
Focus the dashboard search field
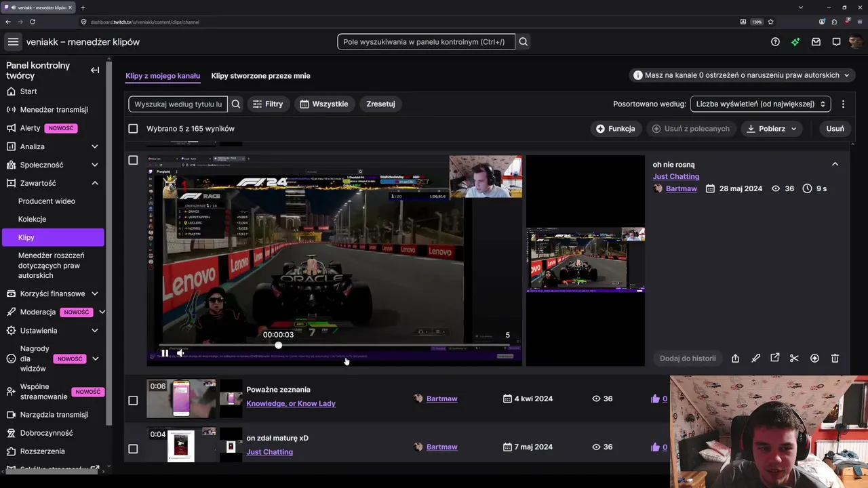click(x=426, y=42)
